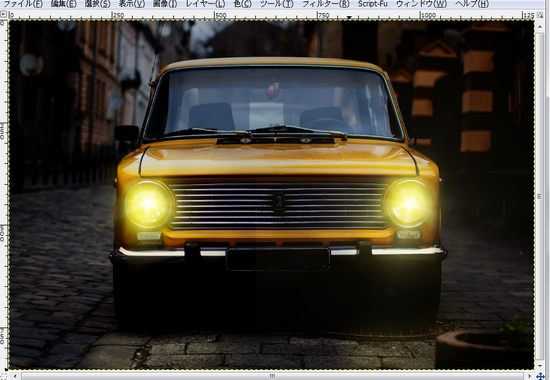Open the レイヤー(L) menu
550x380 pixels.
point(205,4)
